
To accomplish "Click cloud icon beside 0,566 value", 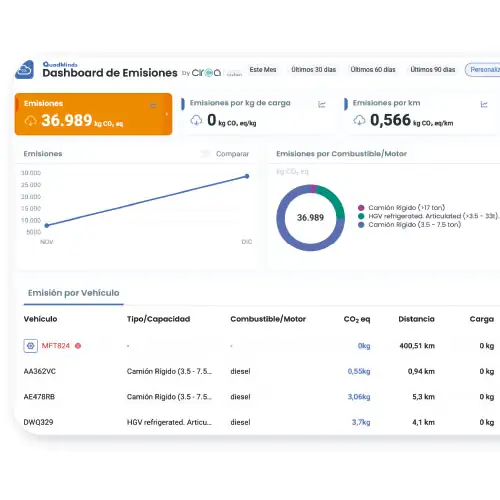I will 359,120.
